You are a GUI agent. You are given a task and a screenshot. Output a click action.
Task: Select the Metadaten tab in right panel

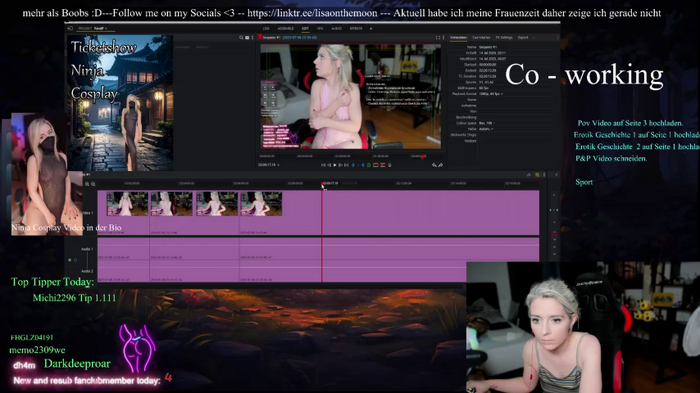(x=458, y=38)
